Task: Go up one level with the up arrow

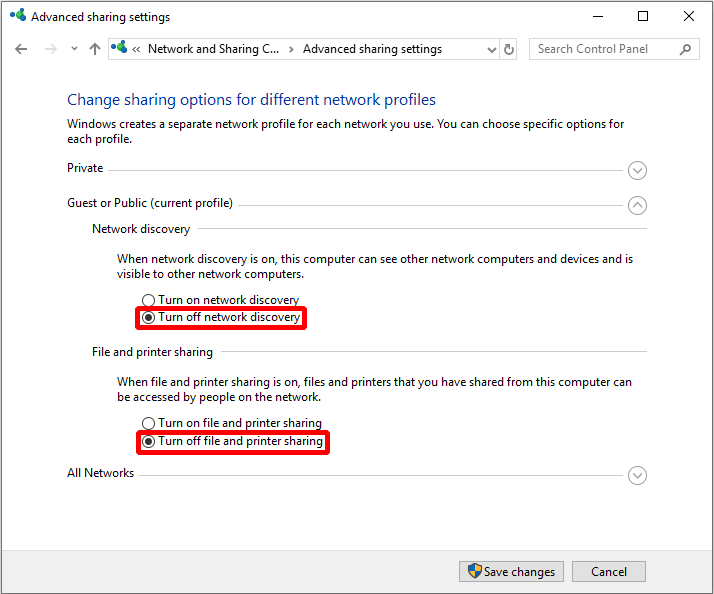Action: pos(95,49)
